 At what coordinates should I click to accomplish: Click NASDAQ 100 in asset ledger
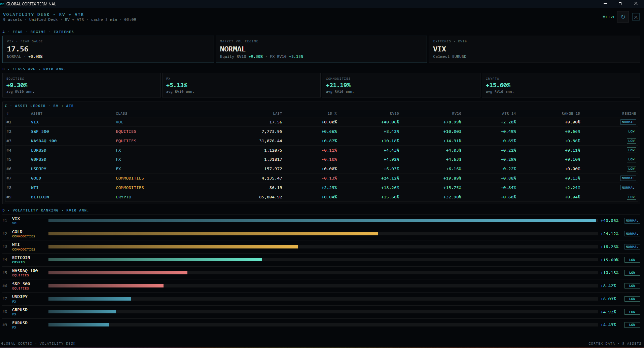pyautogui.click(x=44, y=141)
